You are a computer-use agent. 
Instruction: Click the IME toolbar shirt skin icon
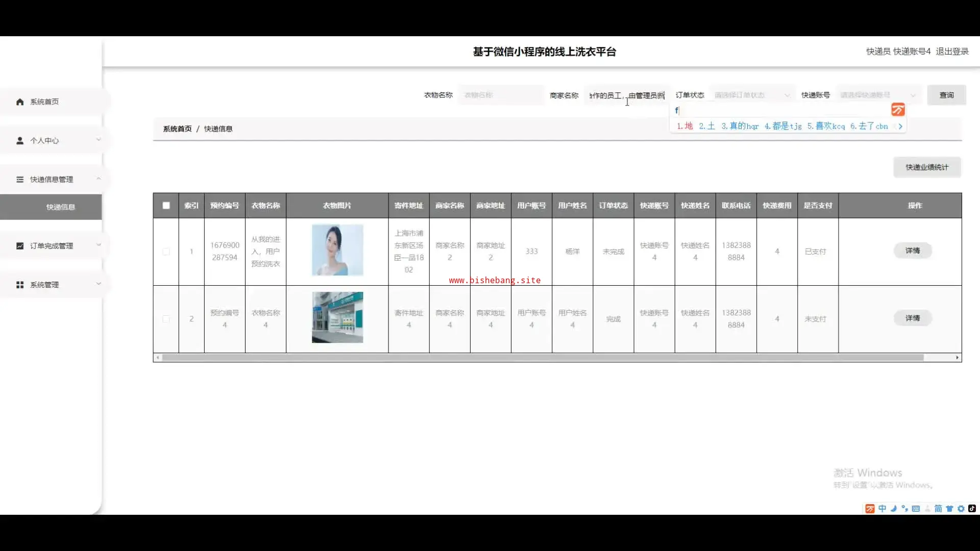tap(949, 509)
